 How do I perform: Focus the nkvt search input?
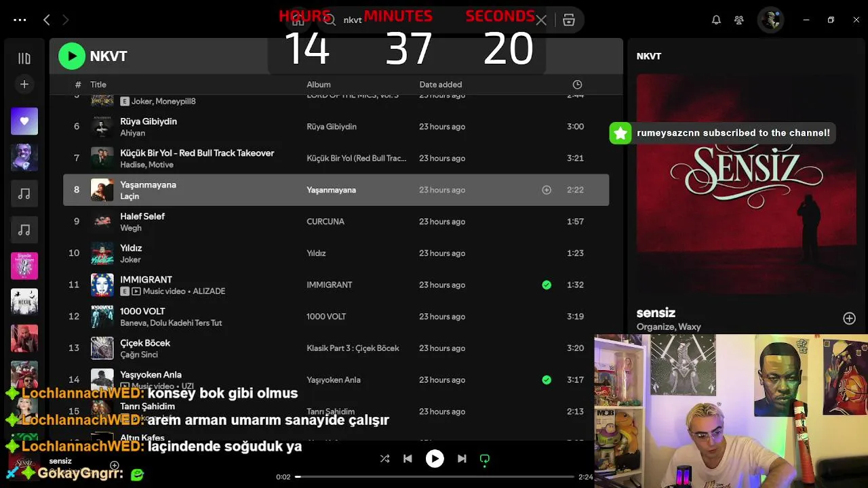(434, 20)
